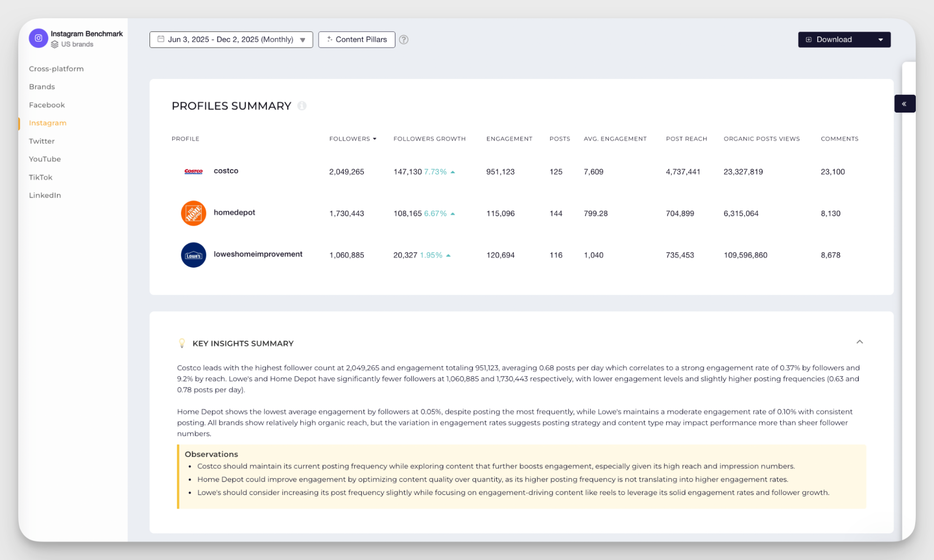Click the Lowe's brand logo
Image resolution: width=934 pixels, height=560 pixels.
tap(193, 255)
